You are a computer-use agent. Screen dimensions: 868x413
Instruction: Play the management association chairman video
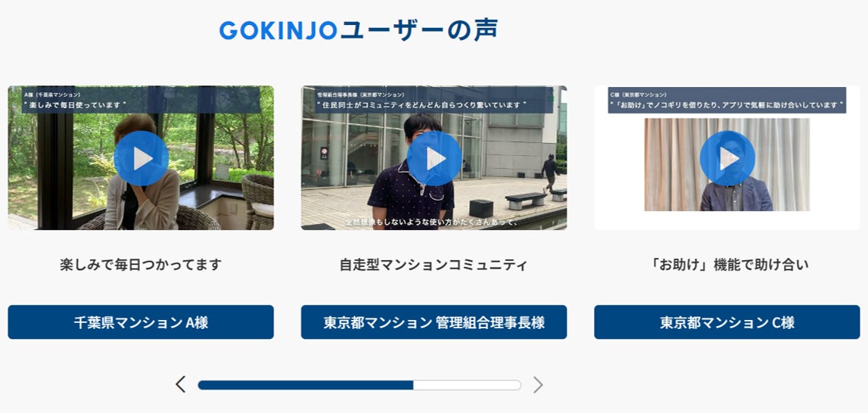(434, 158)
